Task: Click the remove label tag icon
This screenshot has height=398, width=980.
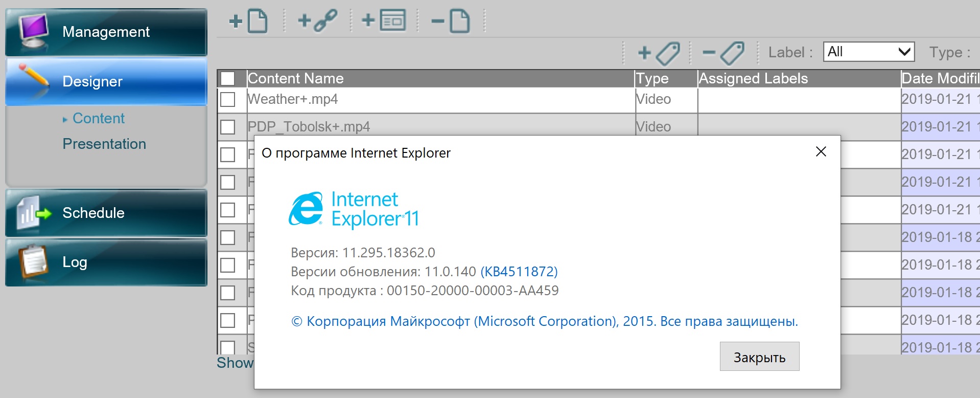Action: [x=723, y=53]
